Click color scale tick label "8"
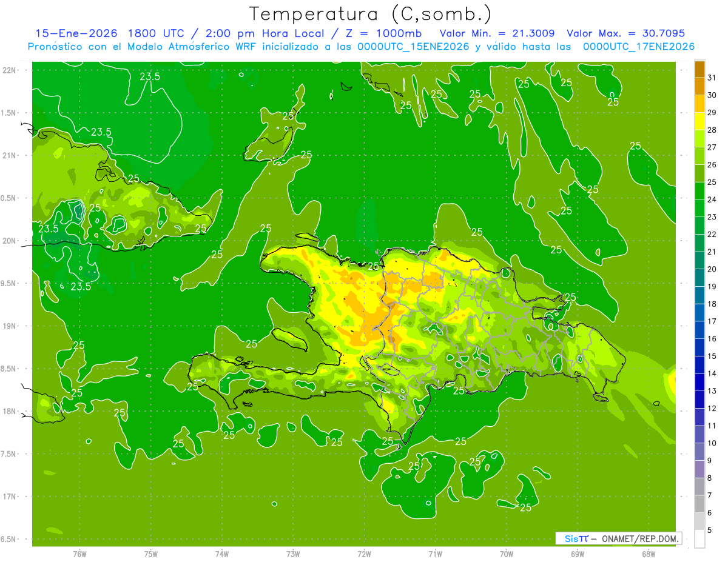The image size is (728, 562). click(710, 478)
